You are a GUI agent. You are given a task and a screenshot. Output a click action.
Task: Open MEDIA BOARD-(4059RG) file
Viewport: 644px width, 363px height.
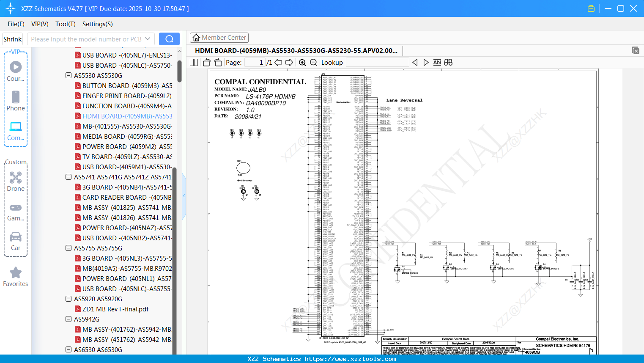[x=127, y=136]
